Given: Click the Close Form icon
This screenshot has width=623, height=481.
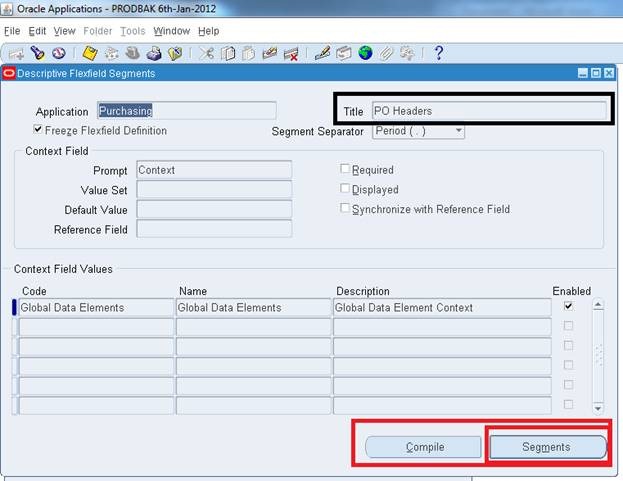Looking at the screenshot, I should pos(175,54).
